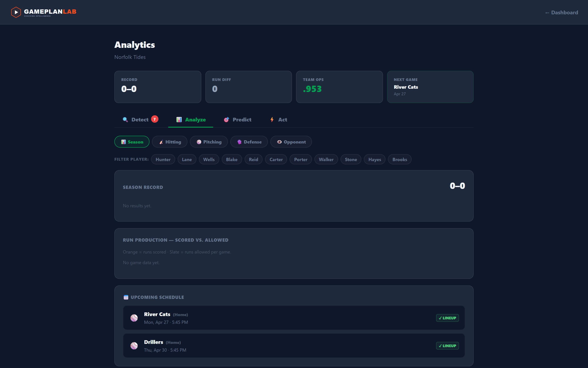Select the Season sub-tab
Image resolution: width=588 pixels, height=368 pixels.
(132, 142)
